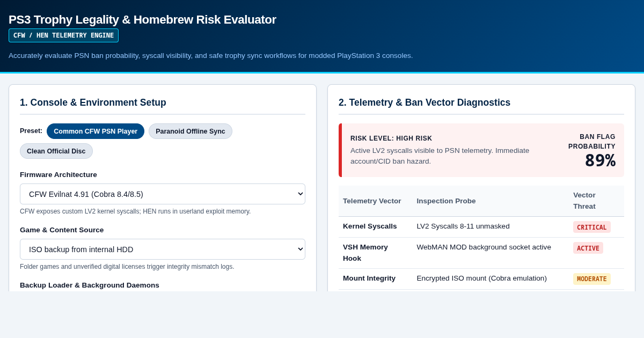Apply the Clean Official Disc preset
Image resolution: width=644 pixels, height=338 pixels.
click(56, 151)
